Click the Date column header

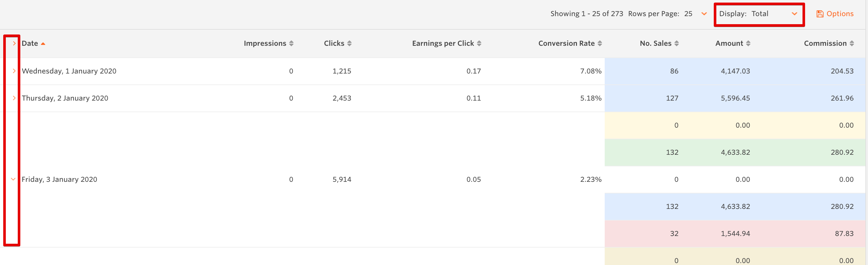tap(30, 44)
